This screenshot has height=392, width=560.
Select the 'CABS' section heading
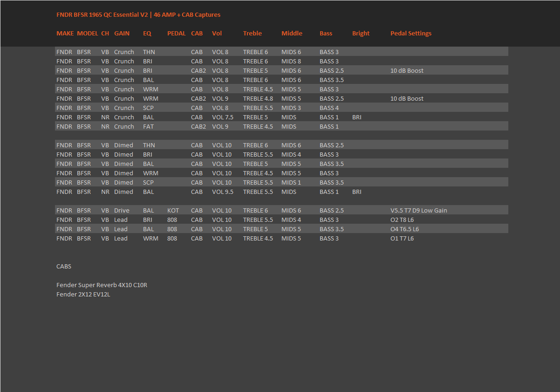coord(64,266)
